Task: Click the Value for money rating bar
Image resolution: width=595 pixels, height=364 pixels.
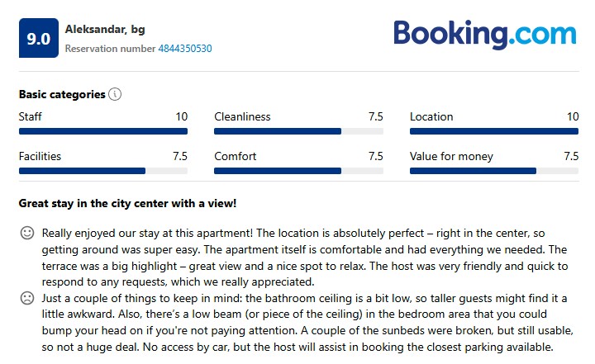Action: (494, 171)
